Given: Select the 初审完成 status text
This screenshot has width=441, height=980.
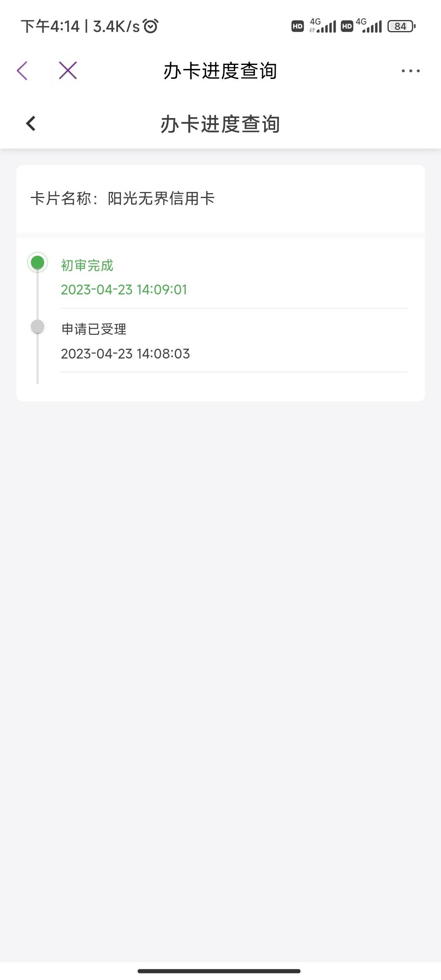Looking at the screenshot, I should tap(87, 265).
